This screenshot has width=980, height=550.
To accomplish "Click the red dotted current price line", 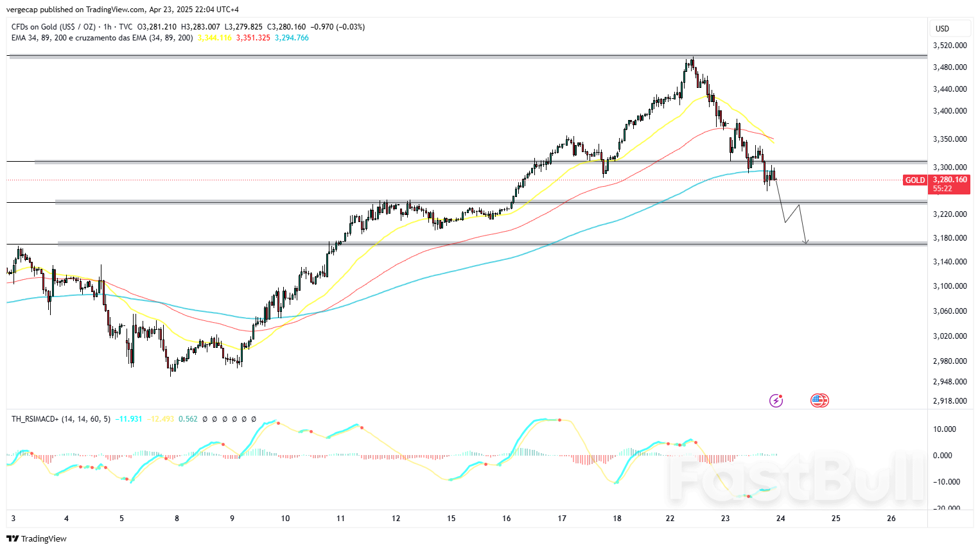I will [385, 180].
